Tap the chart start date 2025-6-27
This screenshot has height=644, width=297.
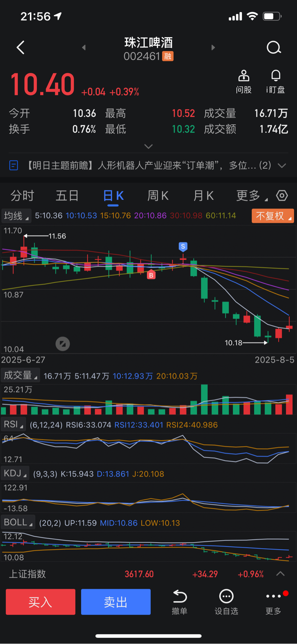coord(23,360)
